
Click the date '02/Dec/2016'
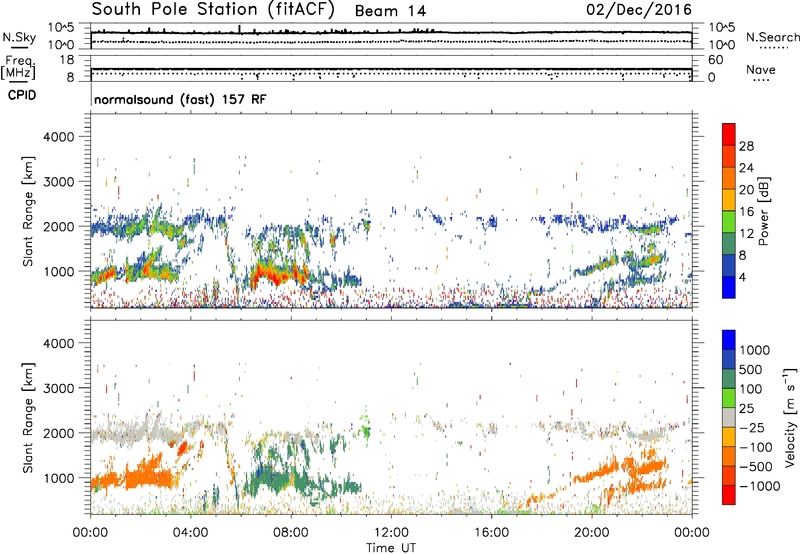coord(639,10)
